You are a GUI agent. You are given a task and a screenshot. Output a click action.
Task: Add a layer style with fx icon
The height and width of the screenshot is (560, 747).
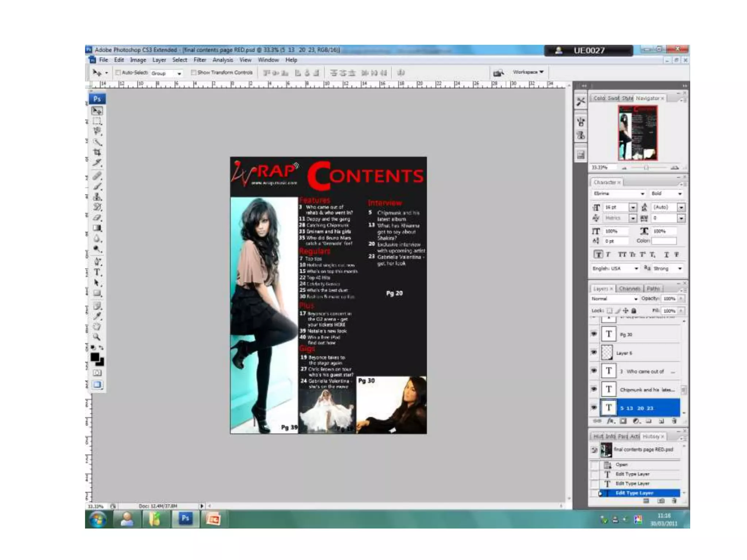pos(611,421)
